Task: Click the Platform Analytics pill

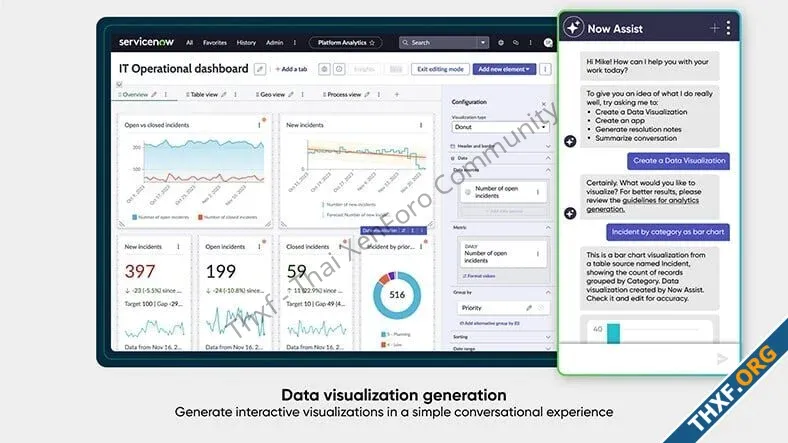Action: pyautogui.click(x=345, y=43)
